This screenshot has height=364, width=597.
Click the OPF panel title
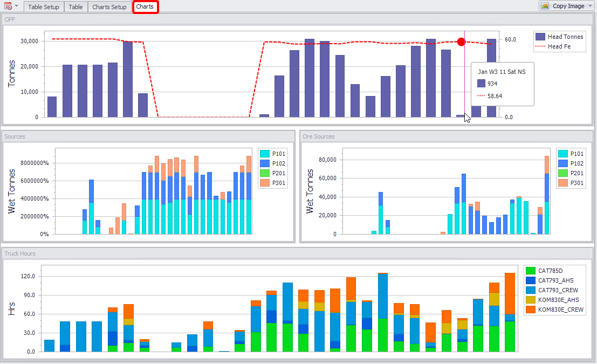pos(10,19)
